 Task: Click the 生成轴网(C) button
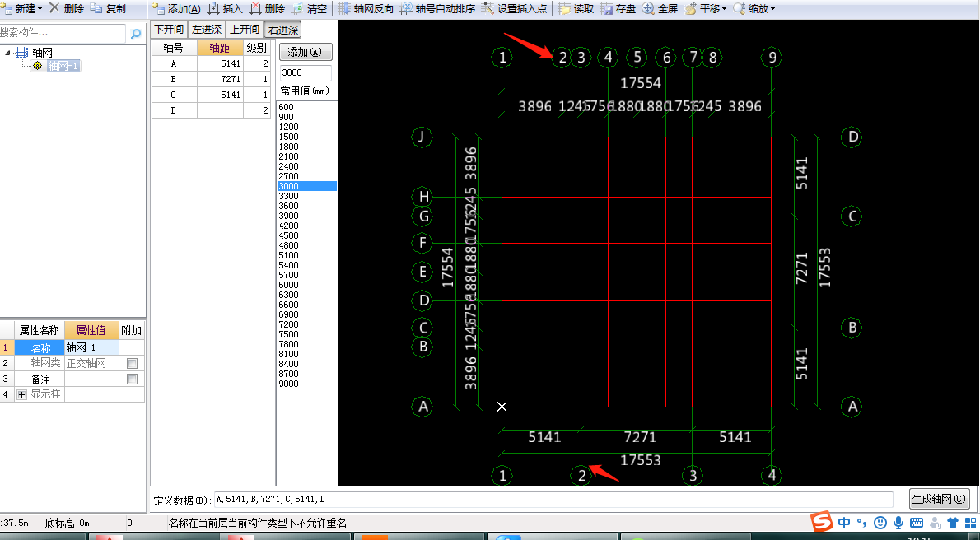(940, 500)
